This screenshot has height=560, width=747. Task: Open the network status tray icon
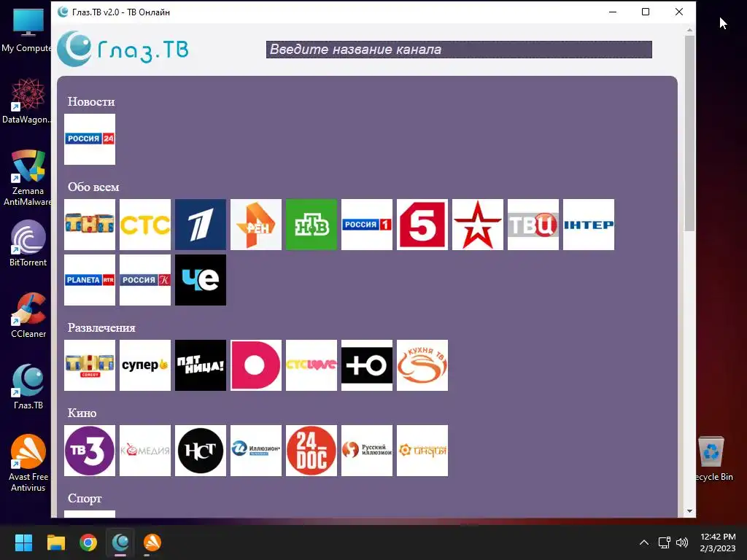click(664, 542)
